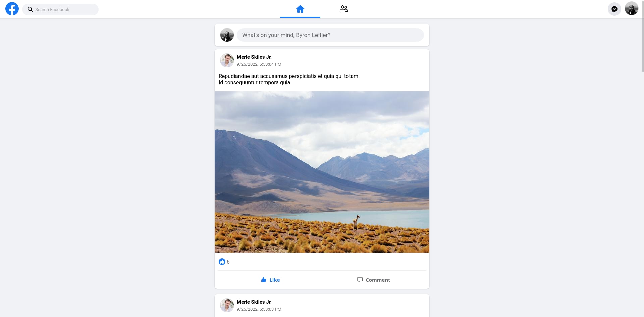The width and height of the screenshot is (644, 317).
Task: Open Merle Skiles Jr. name on 6:53:04 post
Action: (254, 57)
